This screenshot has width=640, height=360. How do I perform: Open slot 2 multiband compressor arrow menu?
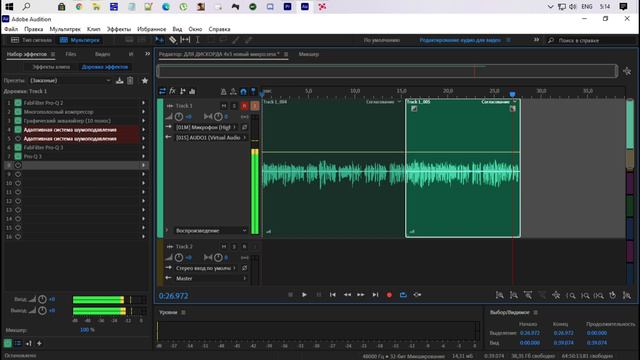pos(143,112)
